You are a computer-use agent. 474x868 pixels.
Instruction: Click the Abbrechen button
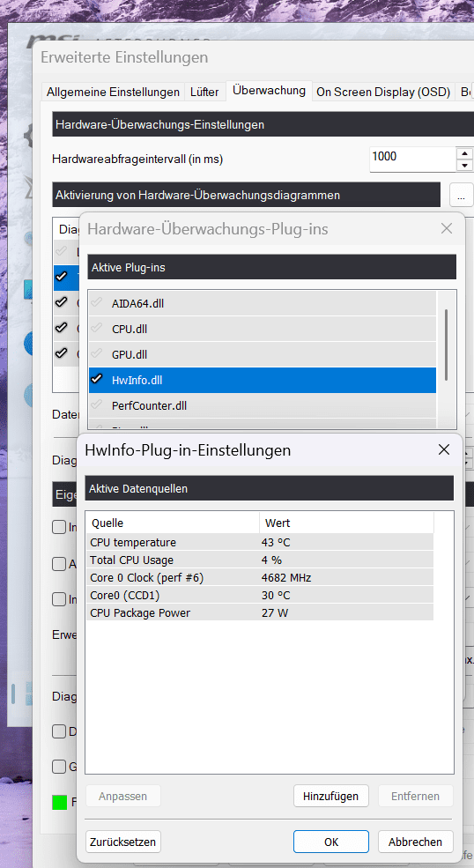pos(415,842)
